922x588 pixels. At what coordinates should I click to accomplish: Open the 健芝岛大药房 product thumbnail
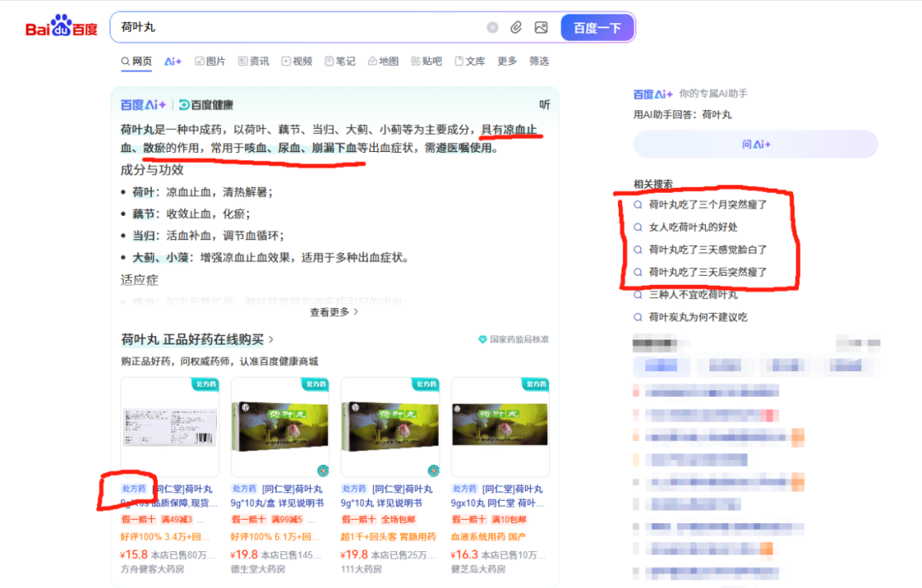pyautogui.click(x=500, y=427)
